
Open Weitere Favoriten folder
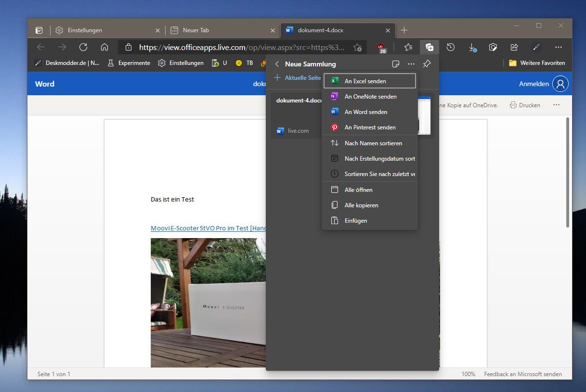[537, 63]
